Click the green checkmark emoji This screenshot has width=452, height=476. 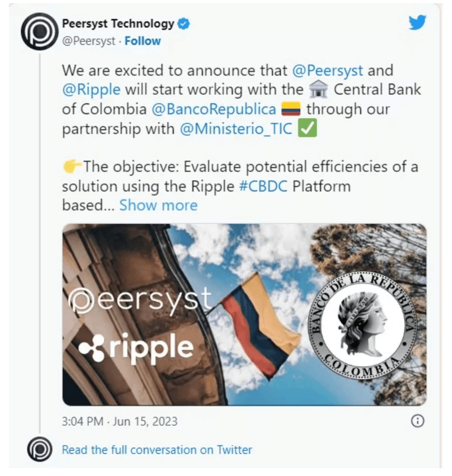click(307, 128)
